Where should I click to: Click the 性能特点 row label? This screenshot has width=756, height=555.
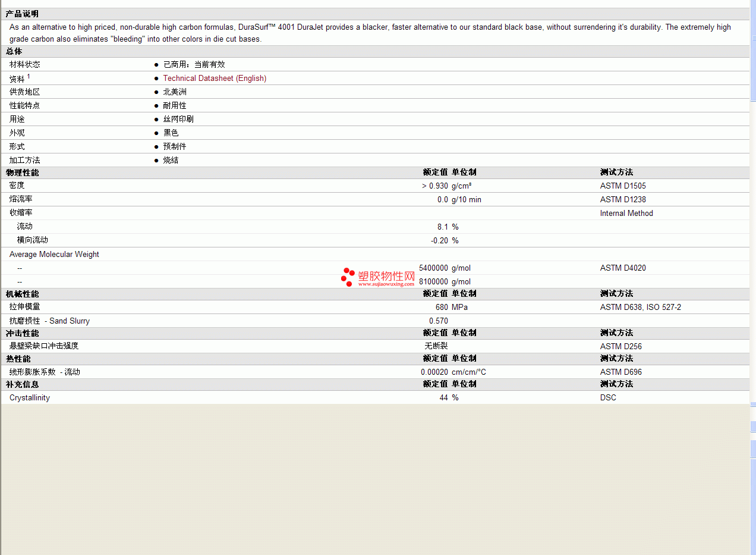tap(25, 105)
